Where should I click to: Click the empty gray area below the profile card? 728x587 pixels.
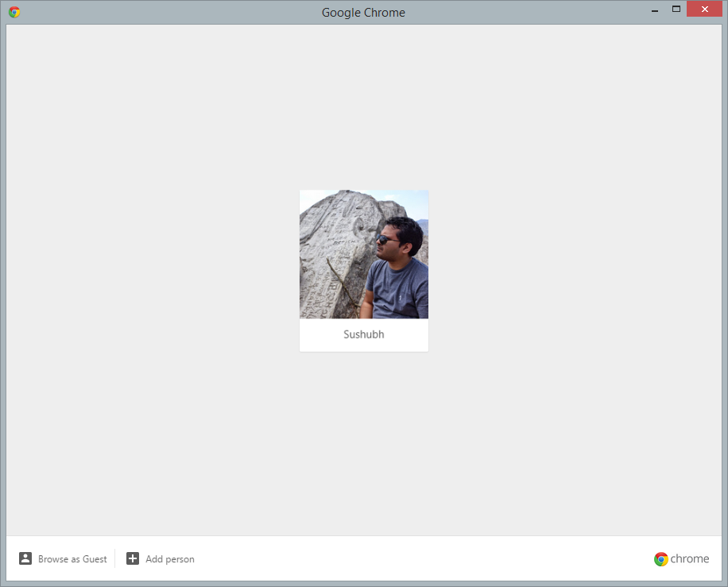pyautogui.click(x=364, y=445)
